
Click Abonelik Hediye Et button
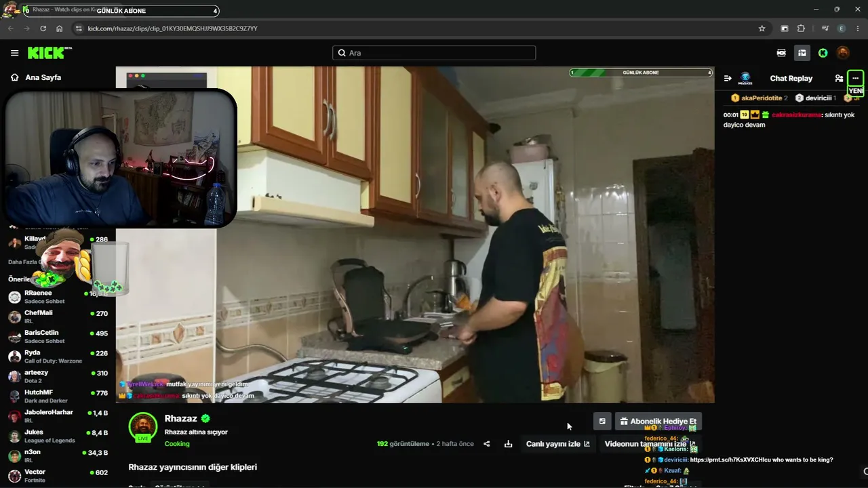click(658, 422)
